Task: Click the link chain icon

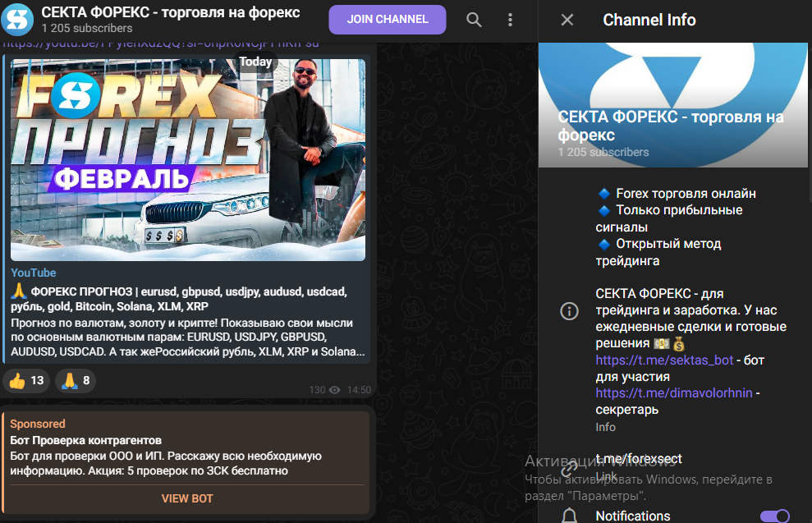Action: 569,468
